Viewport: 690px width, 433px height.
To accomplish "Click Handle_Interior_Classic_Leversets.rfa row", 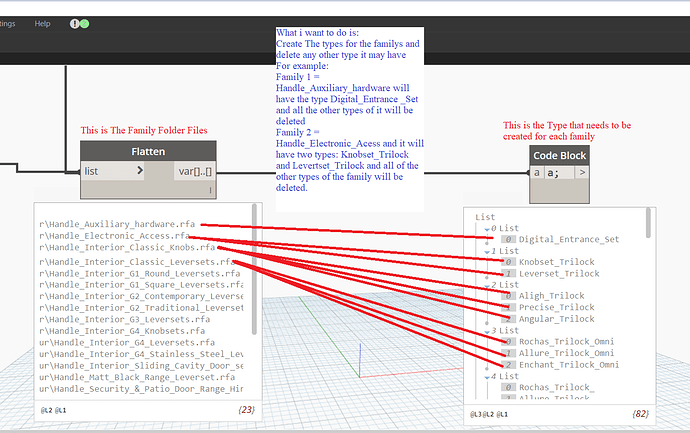I will coord(136,262).
